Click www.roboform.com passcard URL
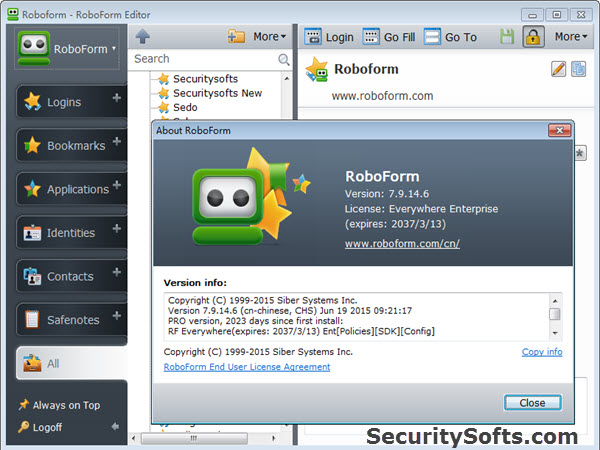Screen dimensions: 600x450 [382, 96]
